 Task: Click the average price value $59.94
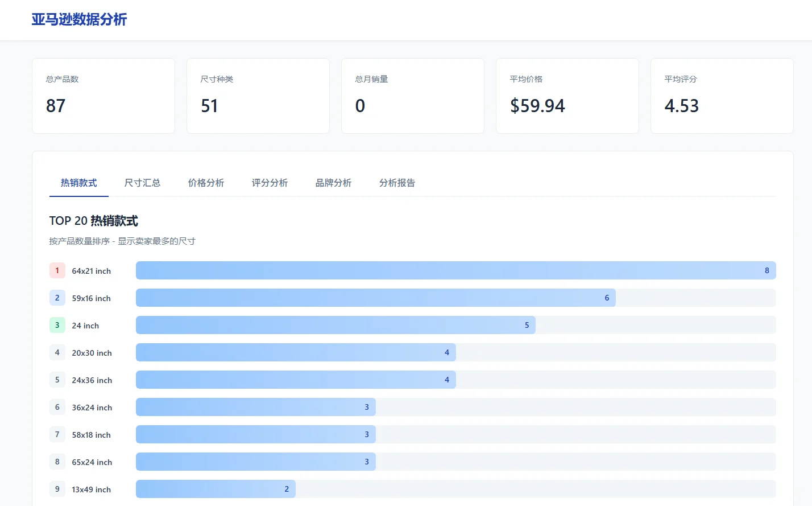pos(538,106)
